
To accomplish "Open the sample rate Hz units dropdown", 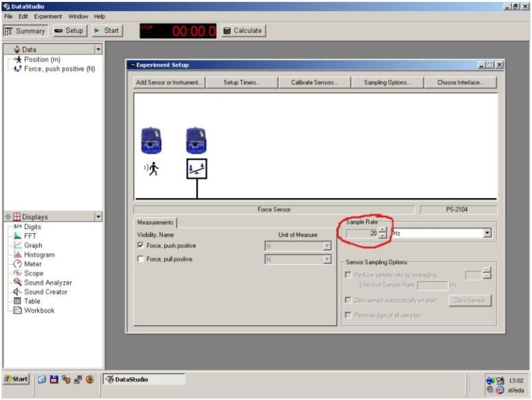I will point(487,233).
